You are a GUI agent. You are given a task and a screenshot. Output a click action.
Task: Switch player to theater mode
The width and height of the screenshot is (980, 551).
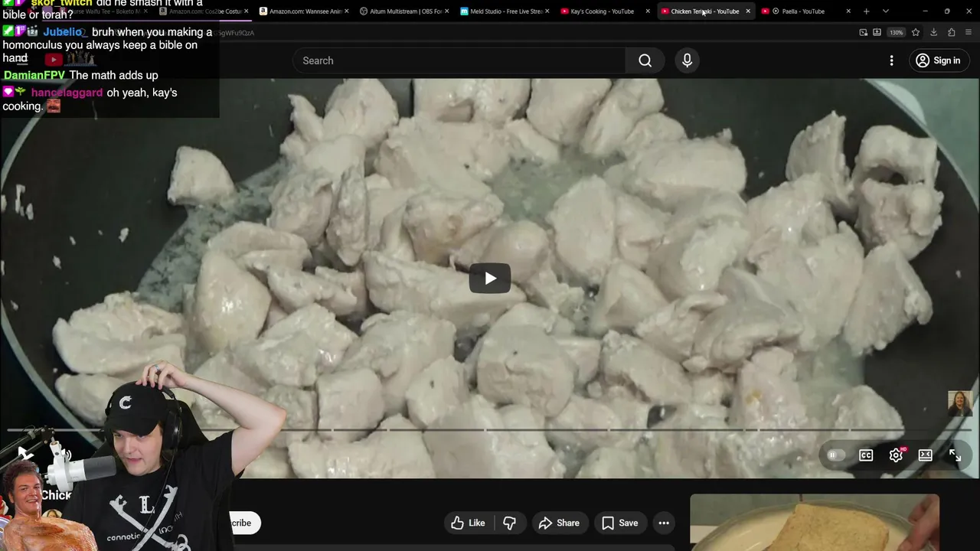(926, 455)
